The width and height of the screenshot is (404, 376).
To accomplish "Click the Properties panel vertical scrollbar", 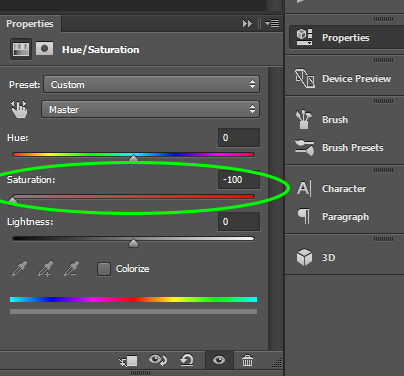I will click(275, 208).
